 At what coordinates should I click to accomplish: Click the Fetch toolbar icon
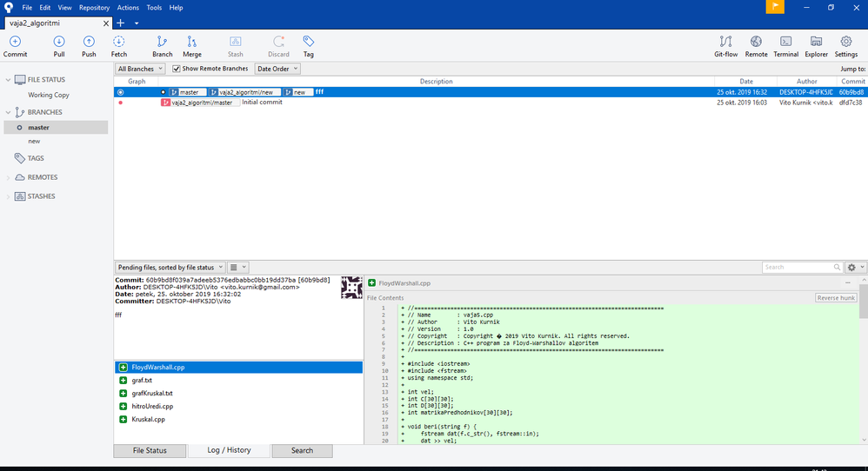(118, 42)
